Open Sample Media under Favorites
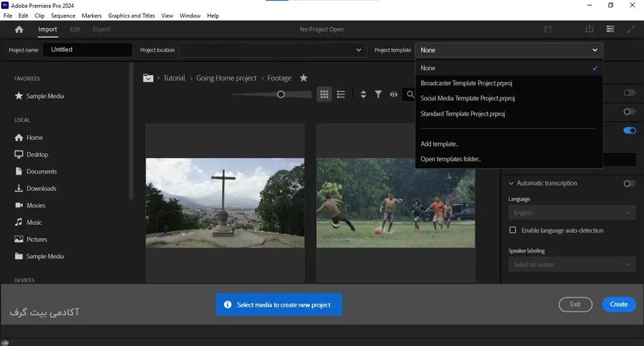 click(x=39, y=96)
